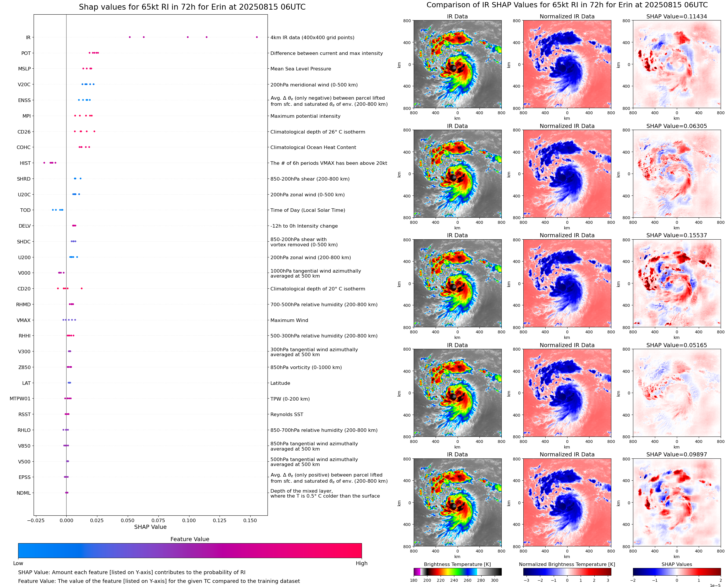This screenshot has width=728, height=587.
Task: Click the isolated CD20 positive data point
Action: (82, 288)
